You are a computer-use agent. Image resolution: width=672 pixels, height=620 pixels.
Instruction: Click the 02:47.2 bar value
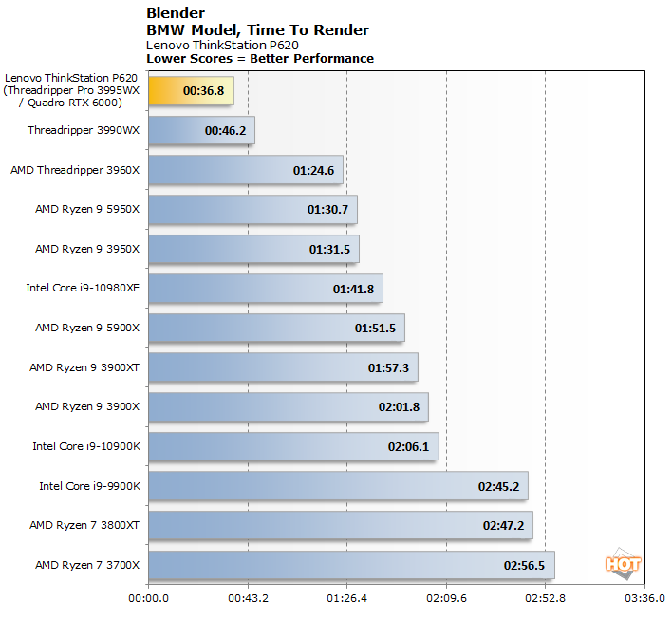(x=504, y=526)
